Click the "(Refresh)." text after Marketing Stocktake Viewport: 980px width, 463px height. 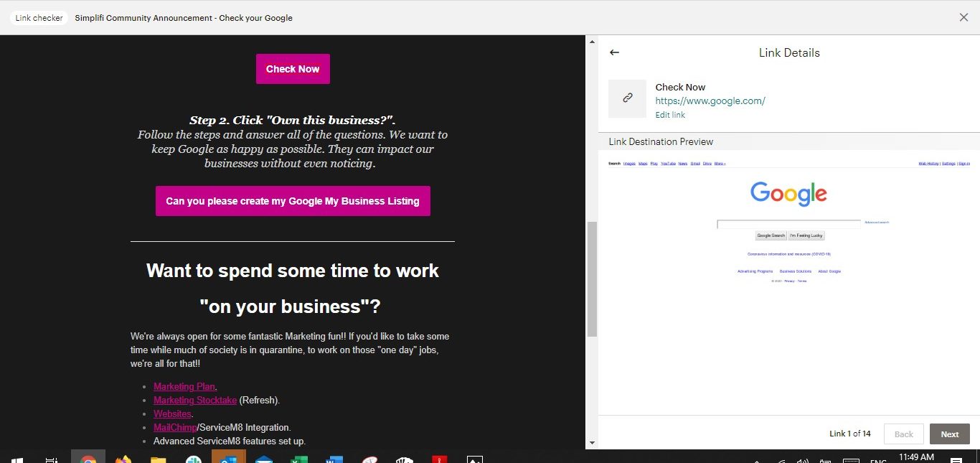coord(260,400)
